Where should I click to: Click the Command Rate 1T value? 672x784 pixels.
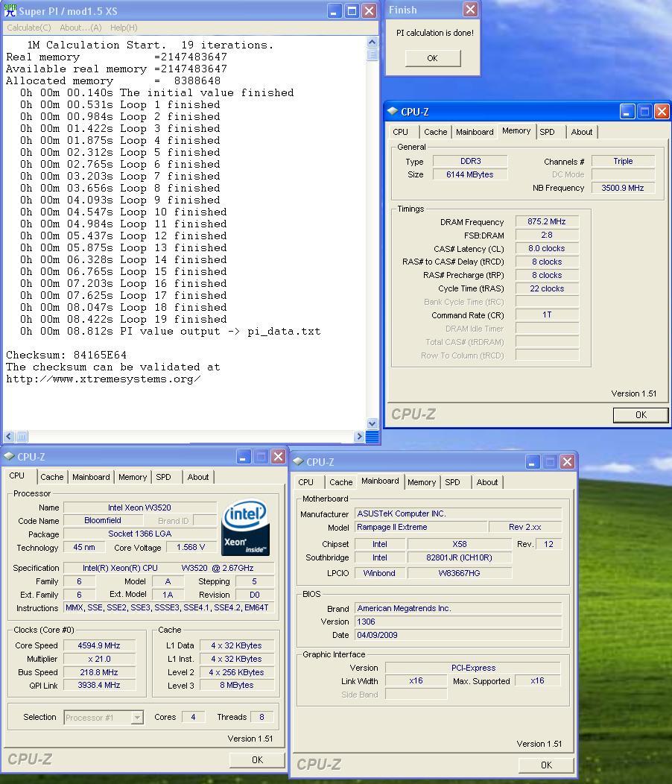click(x=547, y=315)
